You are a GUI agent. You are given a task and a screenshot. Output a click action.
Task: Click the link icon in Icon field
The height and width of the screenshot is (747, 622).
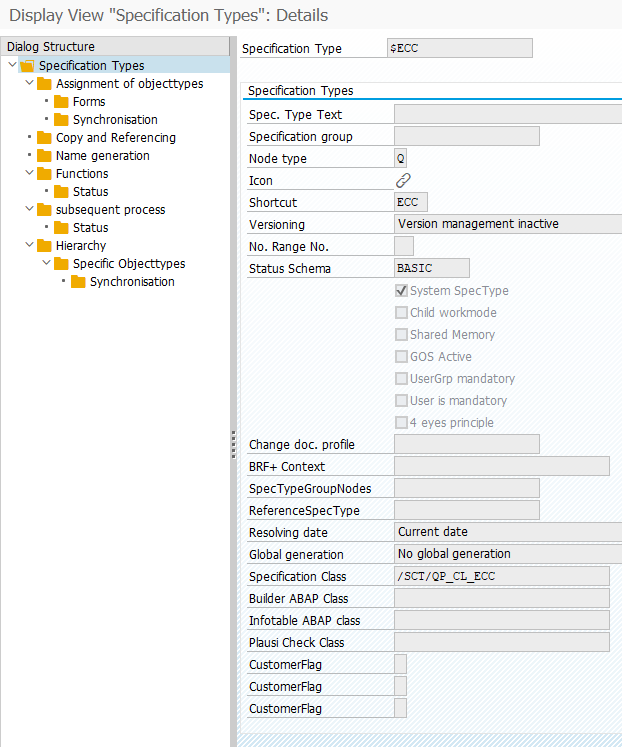coord(403,181)
